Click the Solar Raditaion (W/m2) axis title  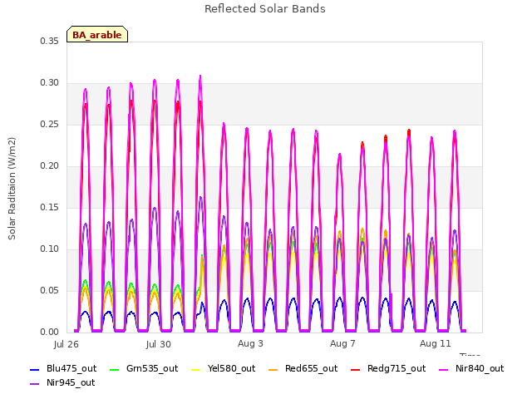point(12,189)
